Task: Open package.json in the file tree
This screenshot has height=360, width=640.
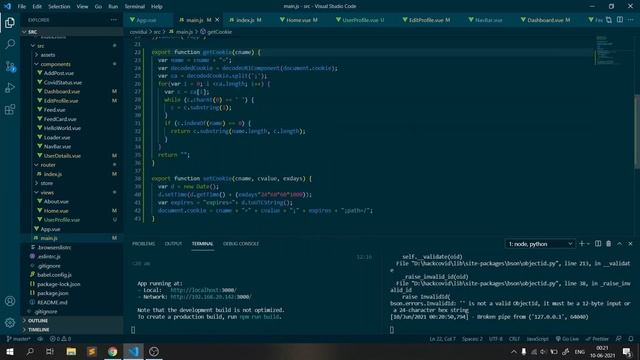Action: tap(53, 293)
